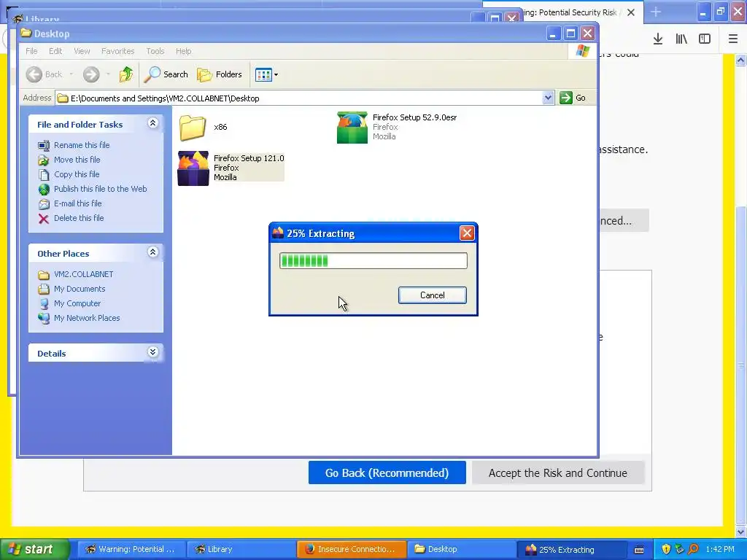Screen dimensions: 747x560
Task: Expand the Address bar dropdown
Action: [548, 98]
